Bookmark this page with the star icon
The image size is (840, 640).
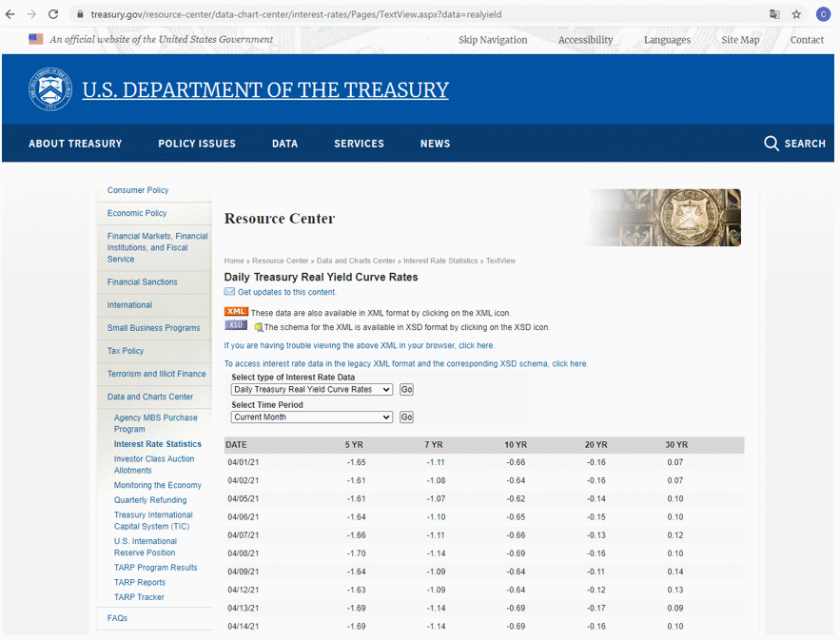point(796,14)
